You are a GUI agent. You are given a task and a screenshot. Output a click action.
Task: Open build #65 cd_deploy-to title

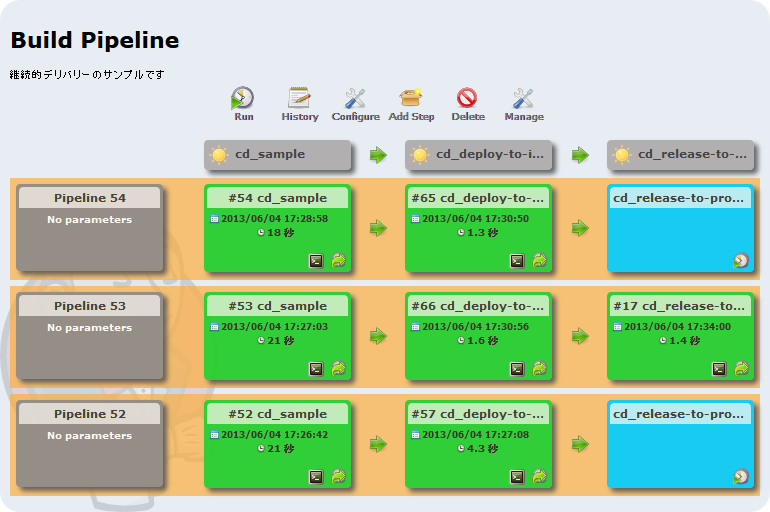tap(479, 198)
